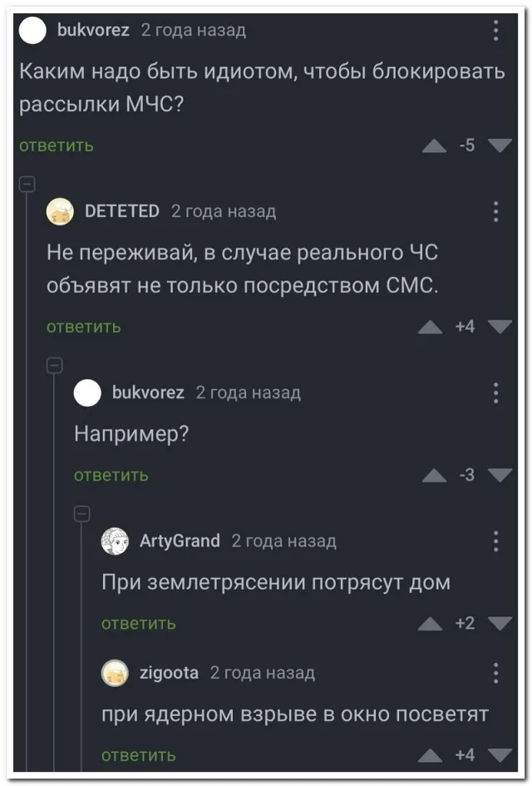Downvote DETETED's comment rated +4

pos(500,328)
